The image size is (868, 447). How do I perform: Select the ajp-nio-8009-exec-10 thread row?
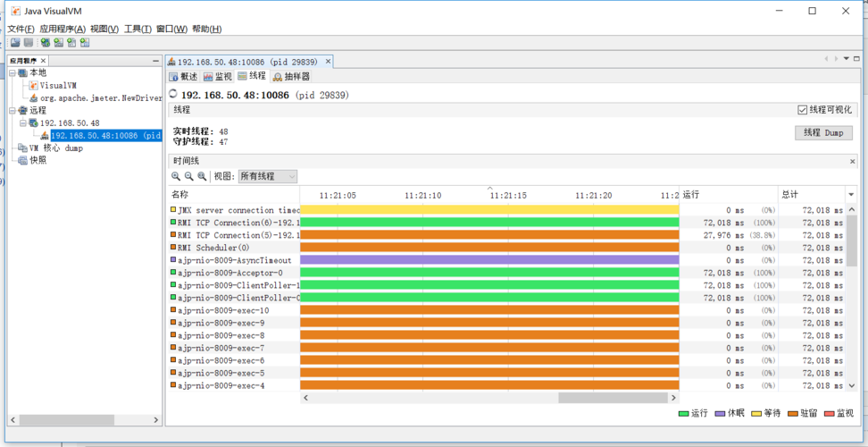[x=507, y=310]
